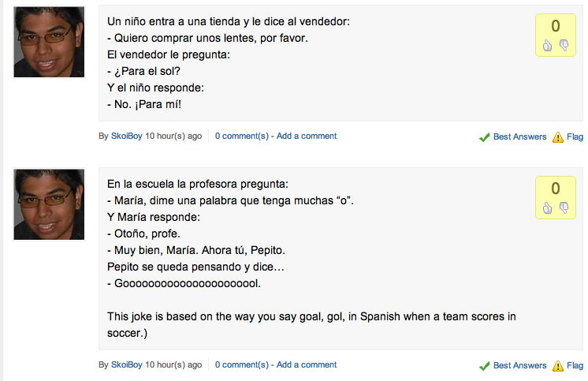588x381 pixels.
Task: Click the green checkmark under the Pepito joke
Action: click(485, 366)
